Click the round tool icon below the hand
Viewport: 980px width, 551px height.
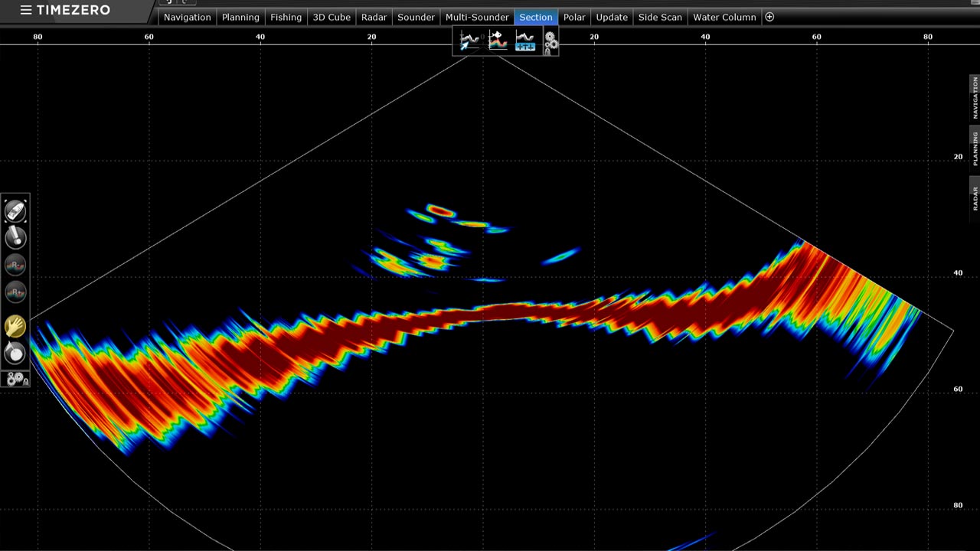pos(15,354)
